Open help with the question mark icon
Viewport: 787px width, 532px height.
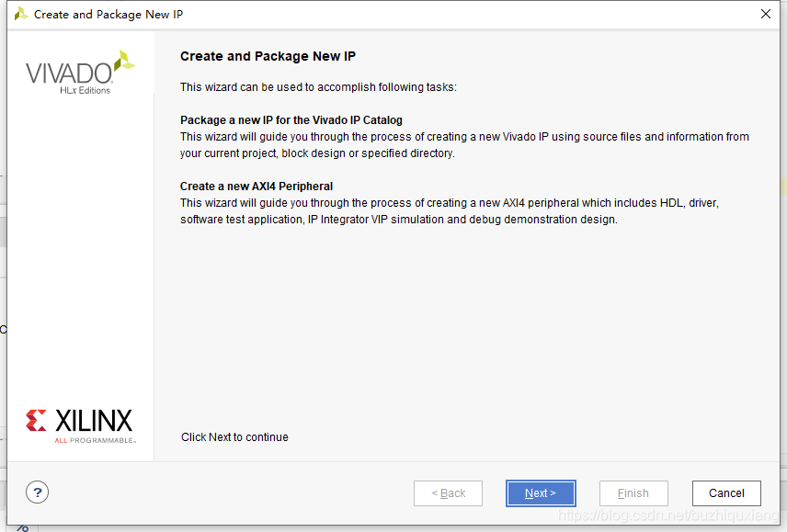(x=37, y=492)
